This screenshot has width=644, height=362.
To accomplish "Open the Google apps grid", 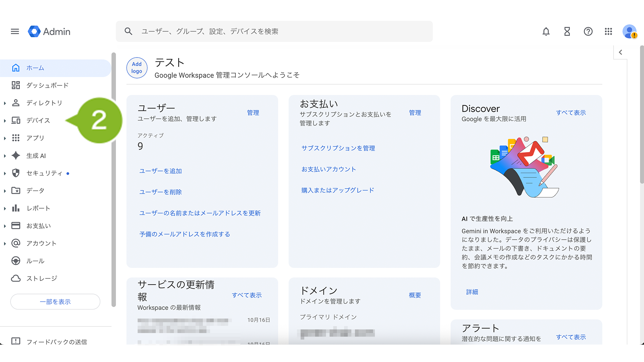I will point(609,31).
